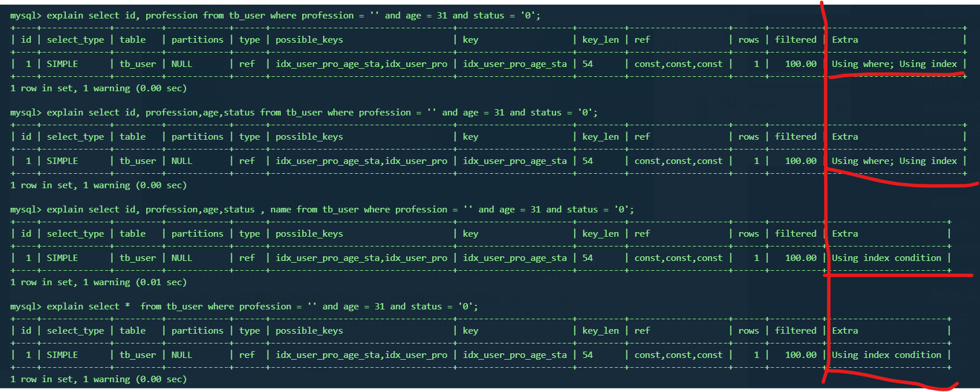
Task: Click "possible_keys" header in the first table
Action: click(x=309, y=40)
